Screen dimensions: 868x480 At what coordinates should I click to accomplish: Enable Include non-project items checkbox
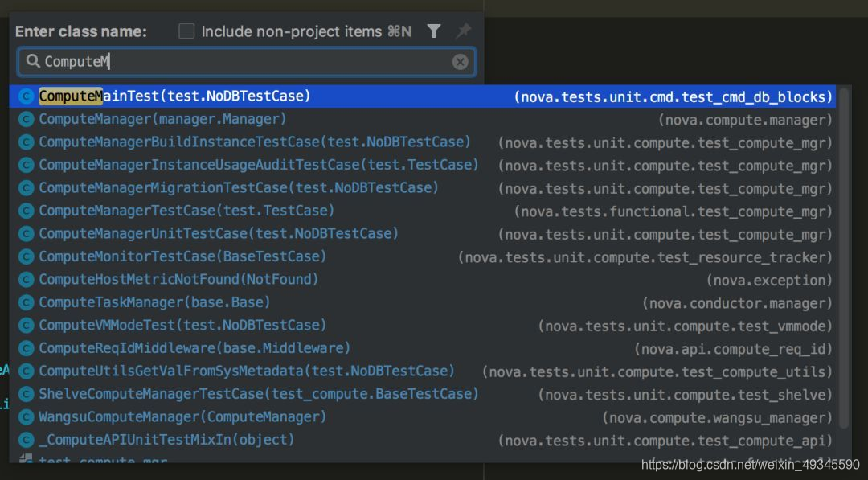coord(186,31)
